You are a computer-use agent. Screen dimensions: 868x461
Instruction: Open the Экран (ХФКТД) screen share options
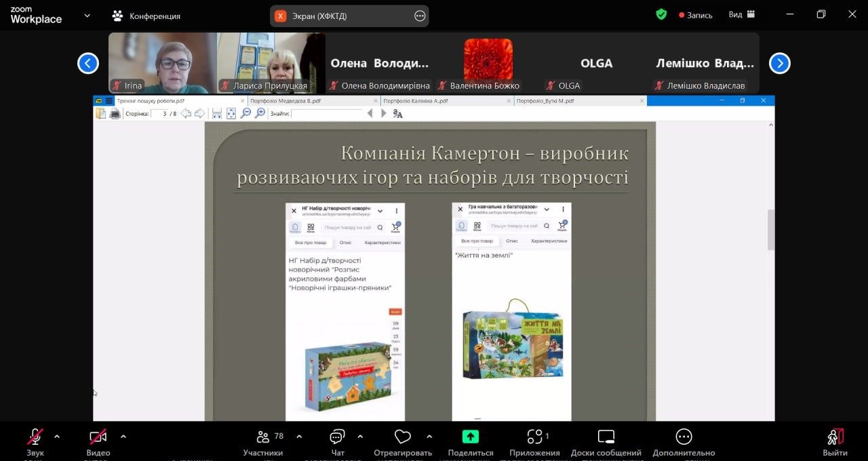(x=420, y=16)
